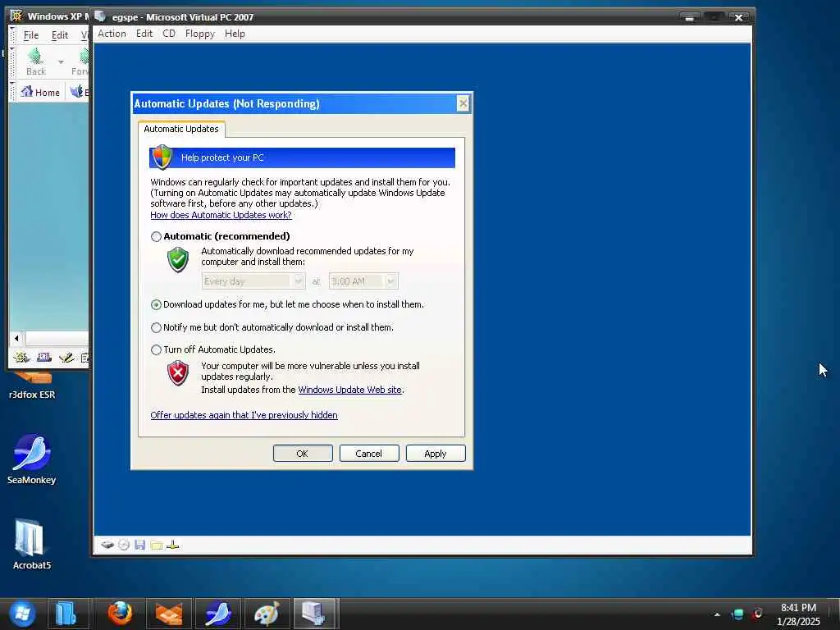Select the Automatic Updates tab

tap(181, 129)
